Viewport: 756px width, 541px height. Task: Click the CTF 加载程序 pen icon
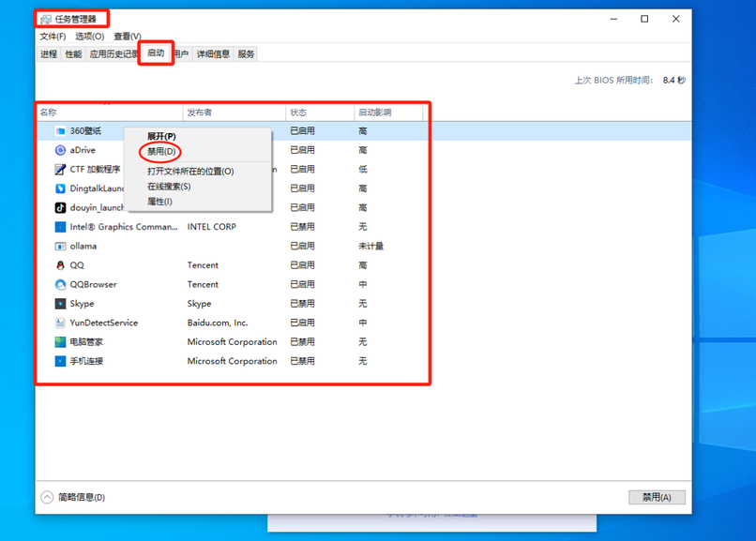[x=60, y=169]
